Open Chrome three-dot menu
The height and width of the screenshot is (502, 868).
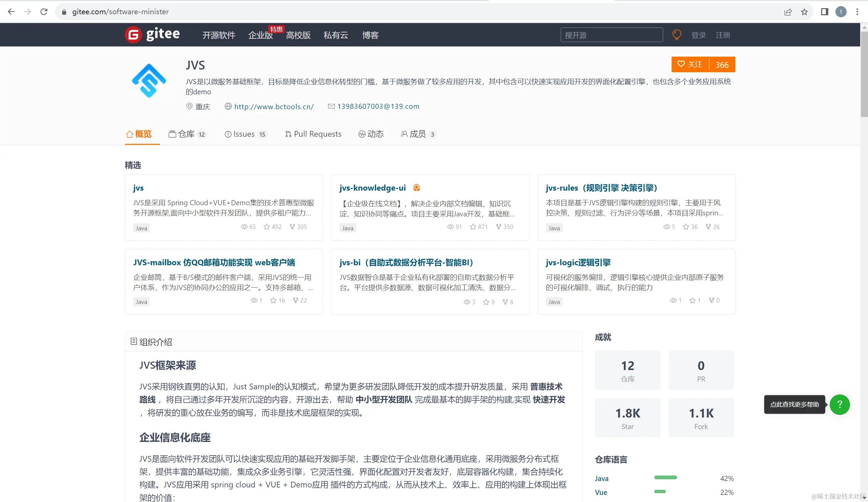point(857,12)
